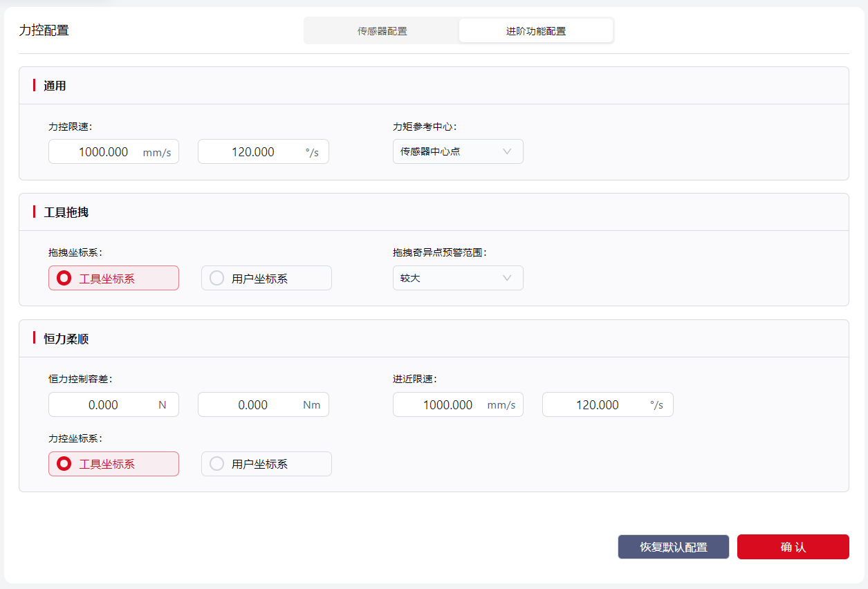Click the 进近限速 mm/s input field
The width and height of the screenshot is (868, 589).
(448, 405)
